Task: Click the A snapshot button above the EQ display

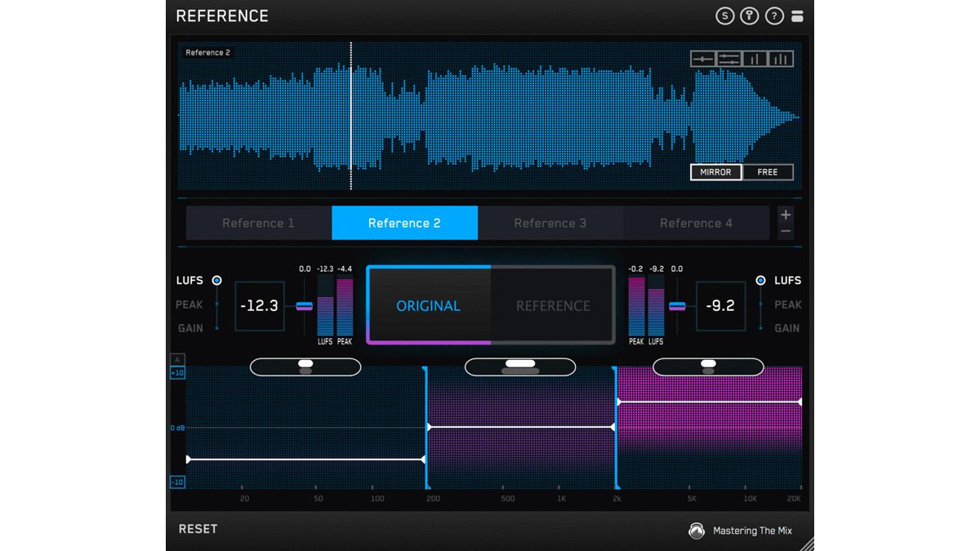Action: pyautogui.click(x=176, y=358)
